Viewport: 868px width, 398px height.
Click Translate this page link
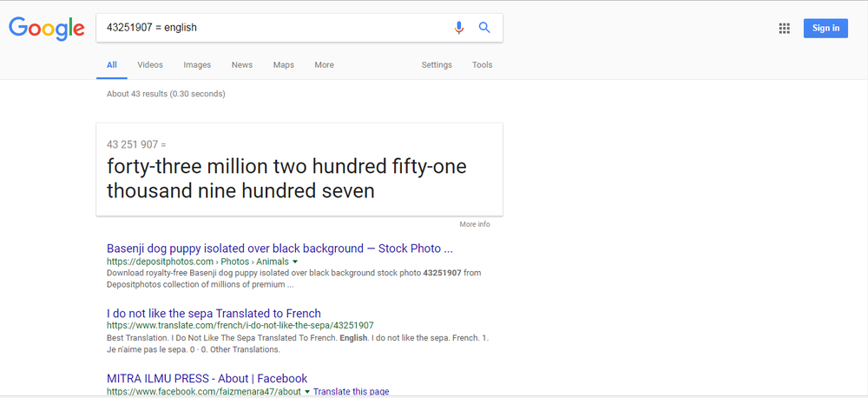click(x=351, y=392)
